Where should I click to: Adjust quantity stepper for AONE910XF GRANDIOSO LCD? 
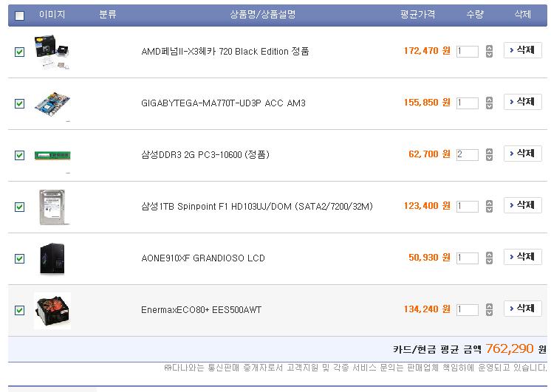pyautogui.click(x=489, y=258)
